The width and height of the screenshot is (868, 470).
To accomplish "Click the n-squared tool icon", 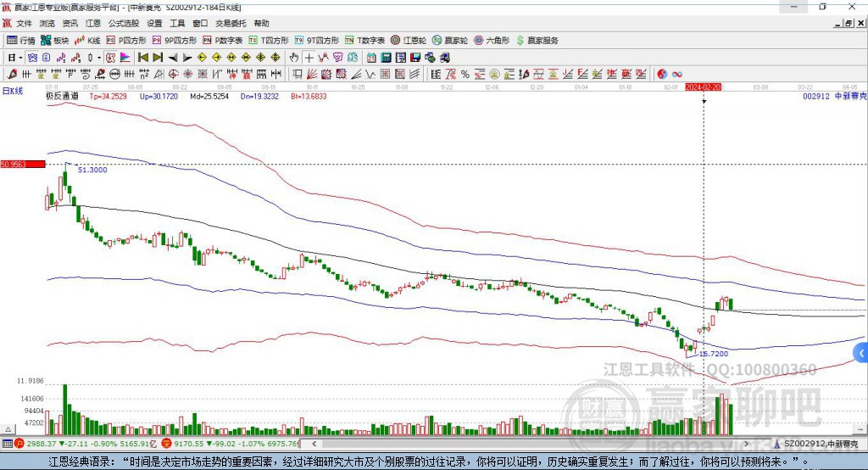I will click(144, 75).
